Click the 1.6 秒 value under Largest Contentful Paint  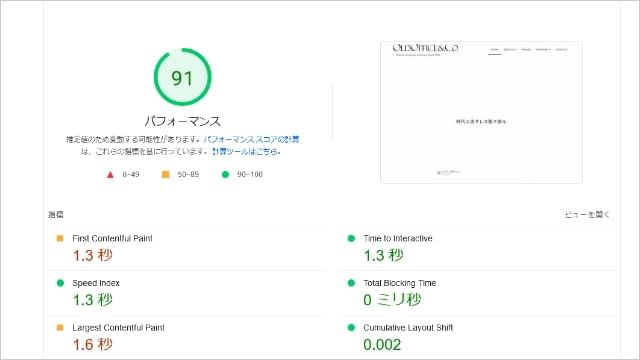[93, 344]
